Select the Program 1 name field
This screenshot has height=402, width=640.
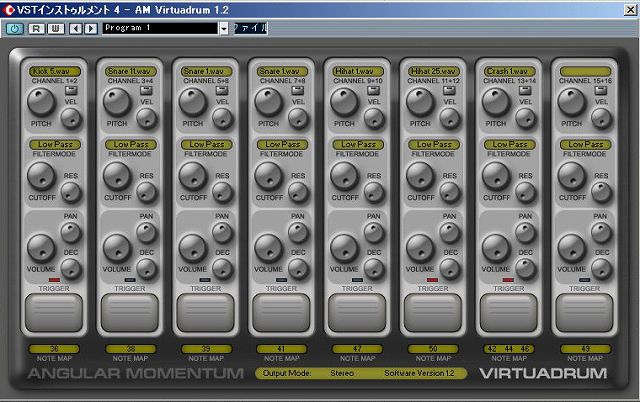(x=160, y=28)
